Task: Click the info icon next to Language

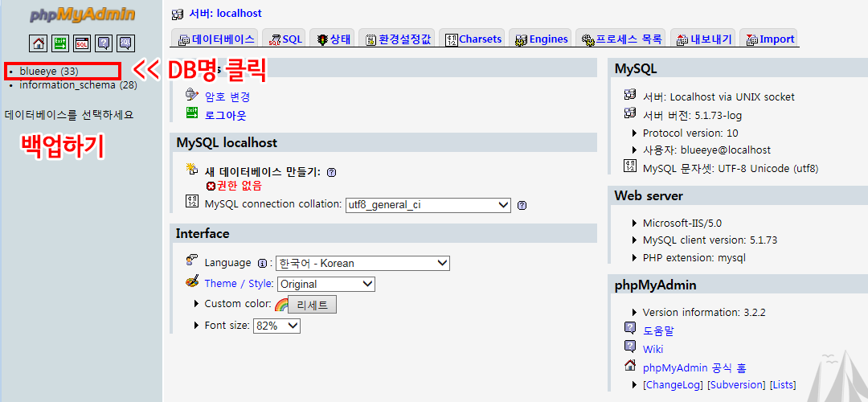Action: tap(262, 263)
